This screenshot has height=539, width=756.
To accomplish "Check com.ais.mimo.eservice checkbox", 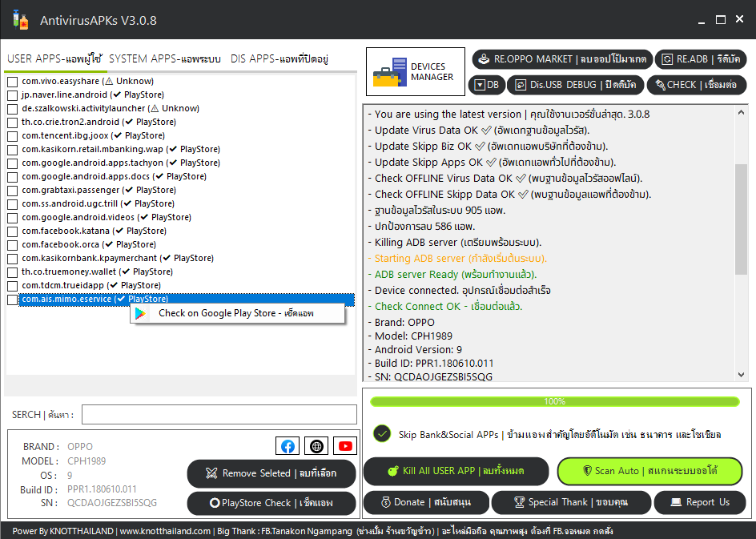I will pos(13,300).
